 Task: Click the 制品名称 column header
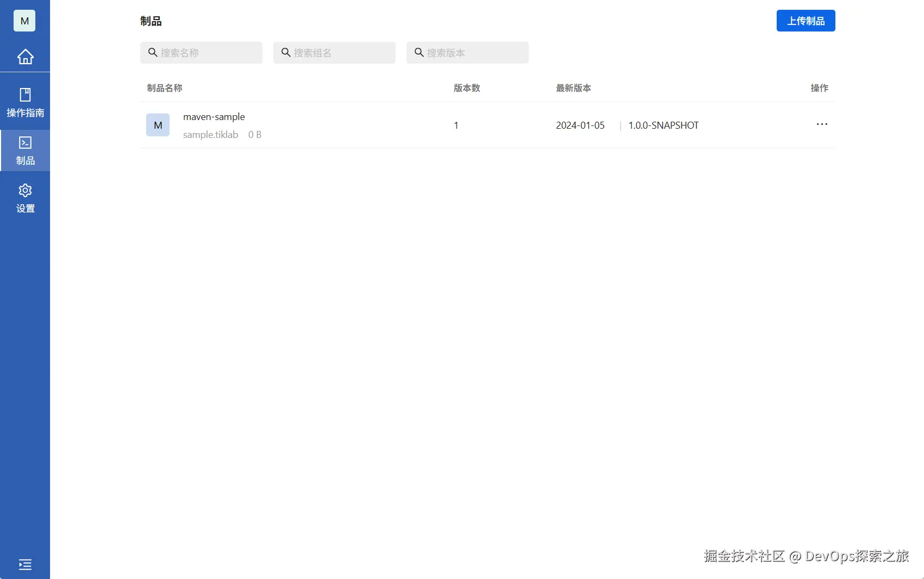click(165, 88)
